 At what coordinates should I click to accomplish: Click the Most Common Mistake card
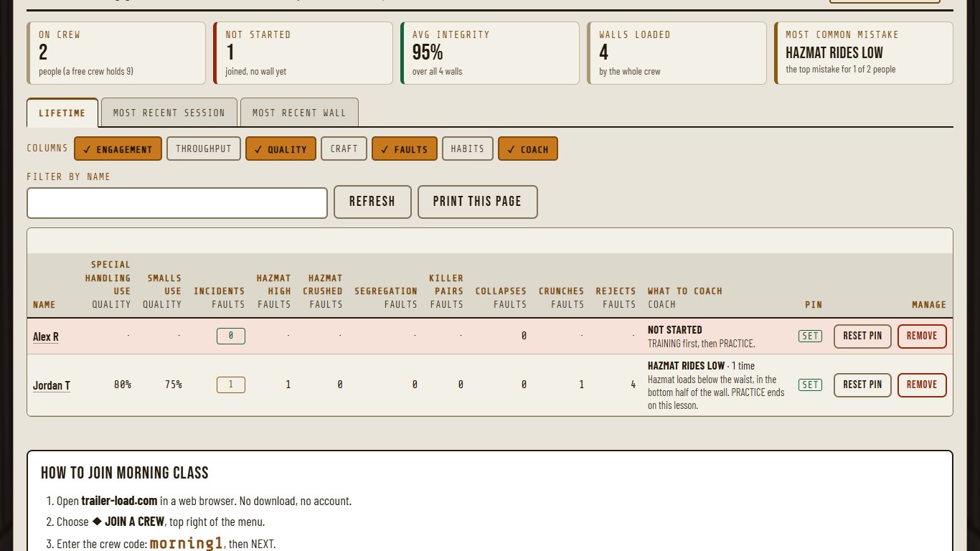(864, 53)
